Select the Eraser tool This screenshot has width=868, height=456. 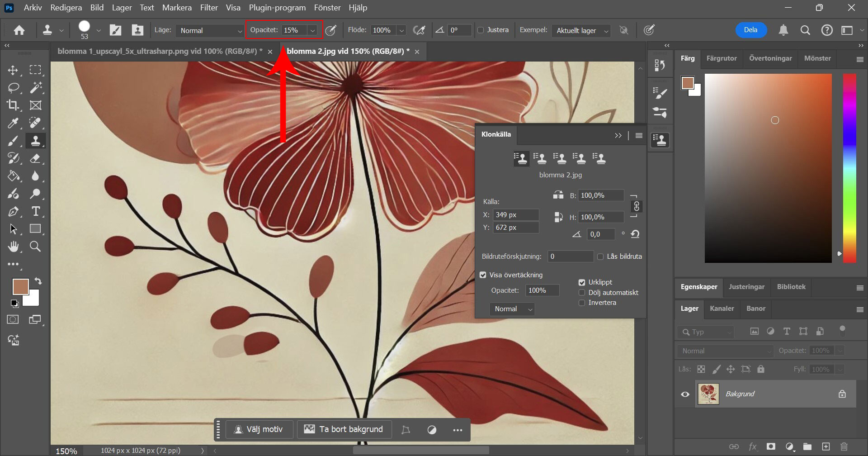36,158
